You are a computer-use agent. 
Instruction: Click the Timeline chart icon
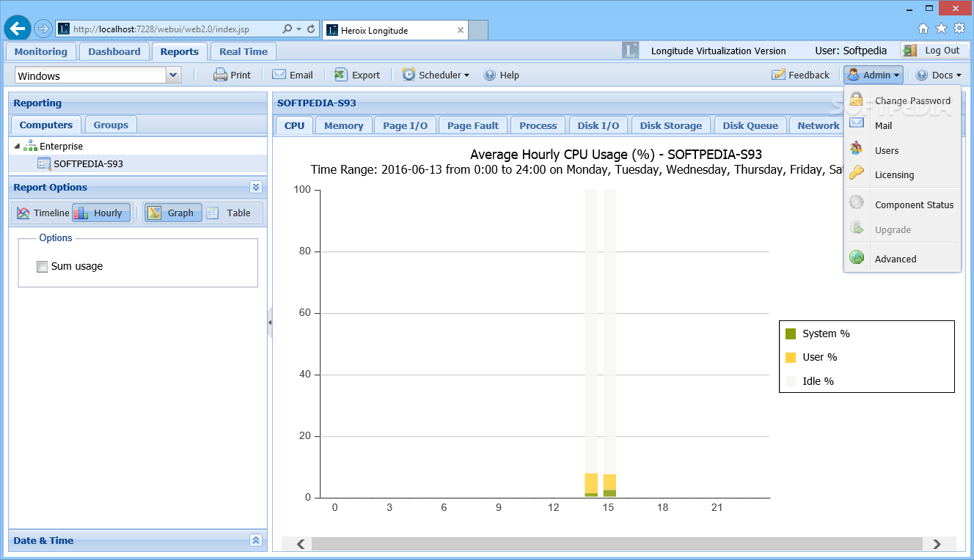click(23, 213)
